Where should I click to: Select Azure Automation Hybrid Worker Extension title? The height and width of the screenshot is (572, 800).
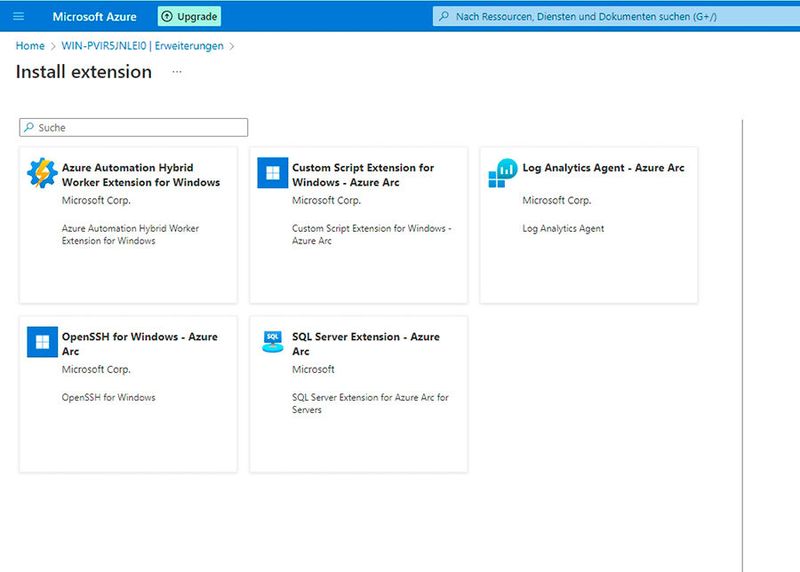coord(141,175)
